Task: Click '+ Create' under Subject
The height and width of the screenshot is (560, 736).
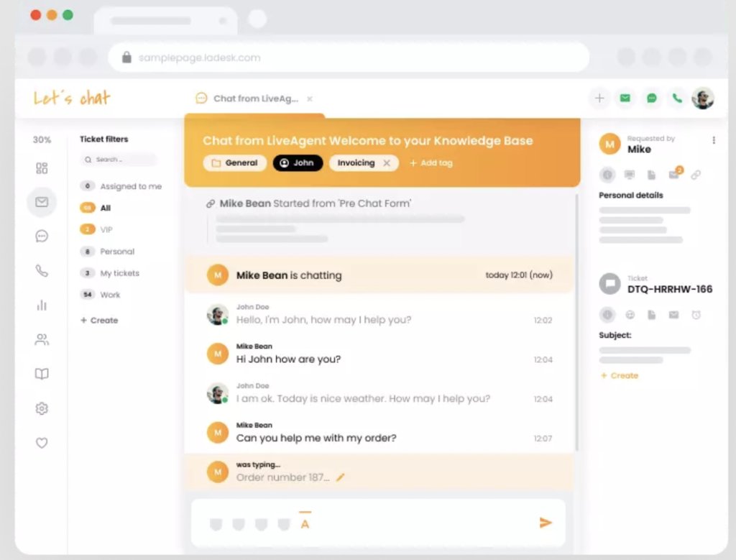Action: coord(620,375)
